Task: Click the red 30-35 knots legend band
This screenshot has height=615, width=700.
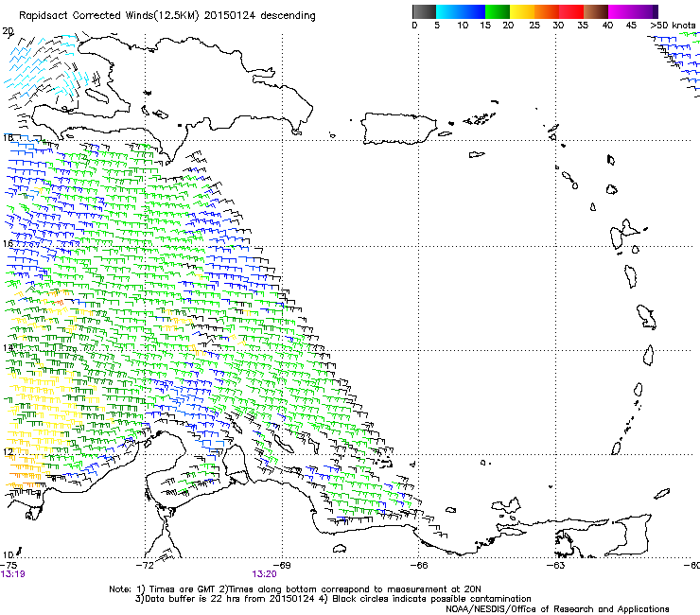Action: pyautogui.click(x=571, y=11)
